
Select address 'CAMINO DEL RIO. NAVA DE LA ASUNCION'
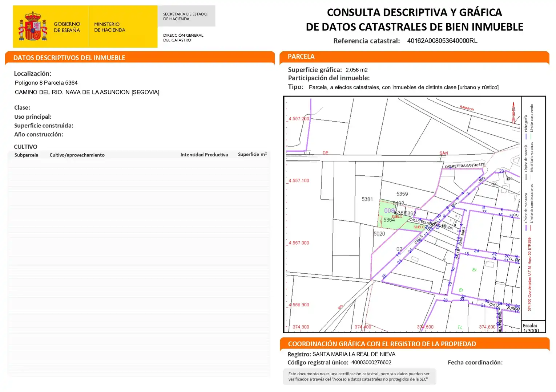[x=87, y=92]
